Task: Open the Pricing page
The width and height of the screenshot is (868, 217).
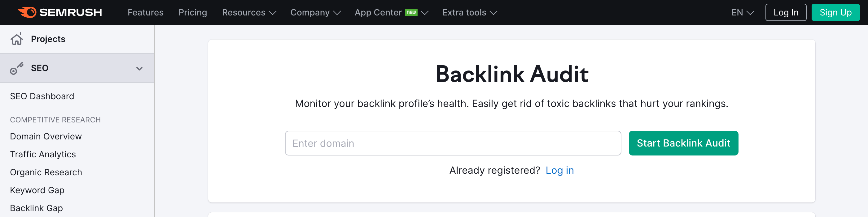Action: click(x=192, y=12)
